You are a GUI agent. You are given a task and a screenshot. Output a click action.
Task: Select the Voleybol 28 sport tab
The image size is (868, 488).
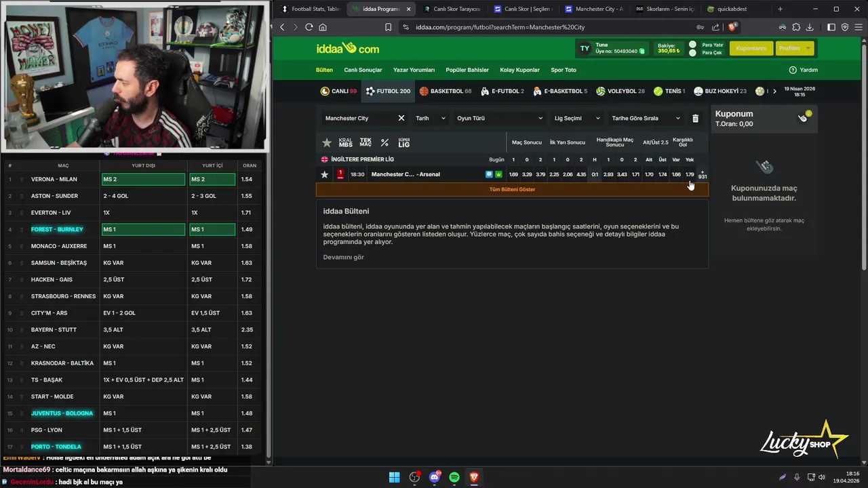pos(620,91)
